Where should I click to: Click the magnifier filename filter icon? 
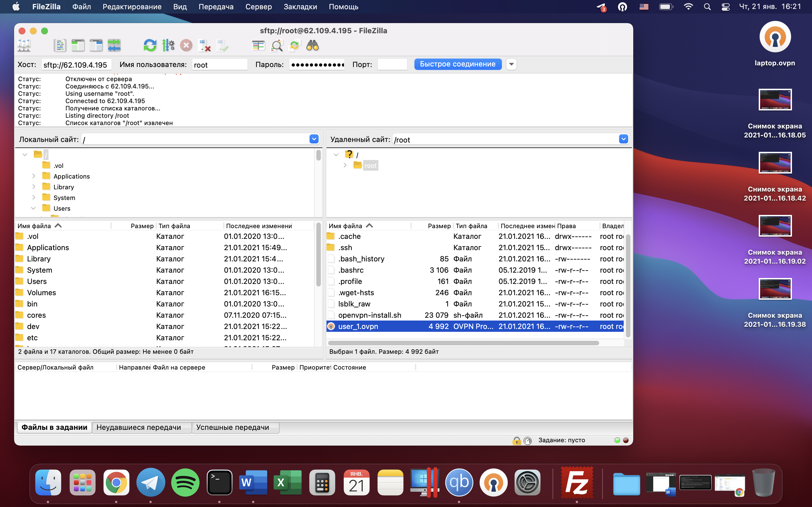277,46
